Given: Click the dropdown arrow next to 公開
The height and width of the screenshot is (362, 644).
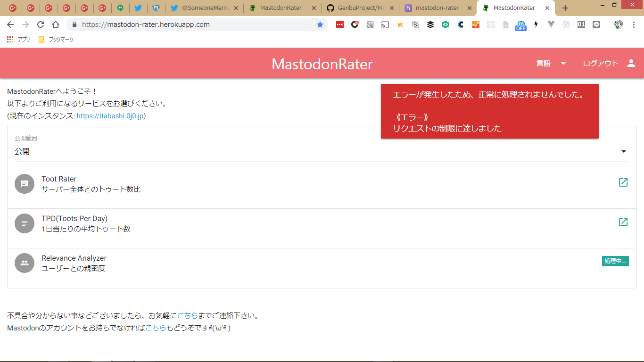Looking at the screenshot, I should point(623,151).
